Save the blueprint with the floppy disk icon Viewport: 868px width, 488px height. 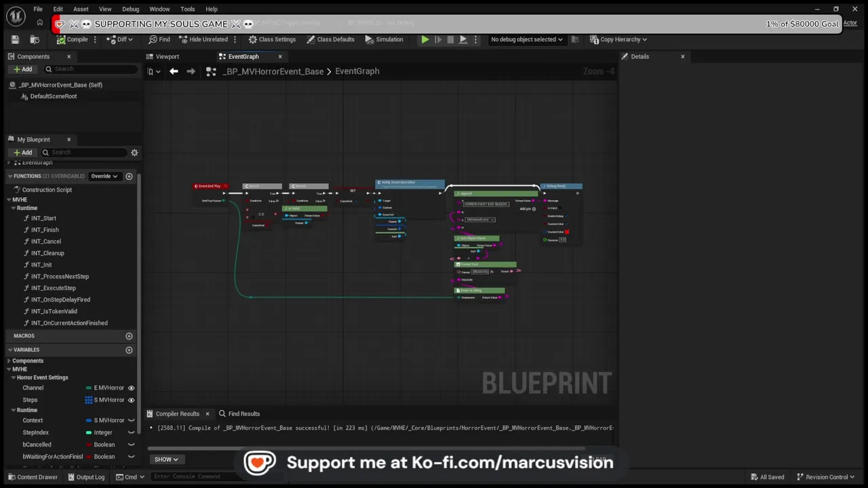15,39
